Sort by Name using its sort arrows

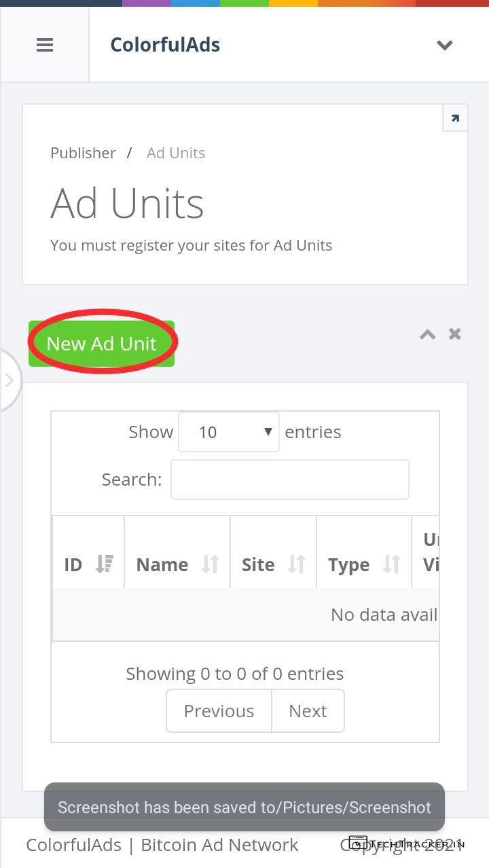(x=211, y=564)
